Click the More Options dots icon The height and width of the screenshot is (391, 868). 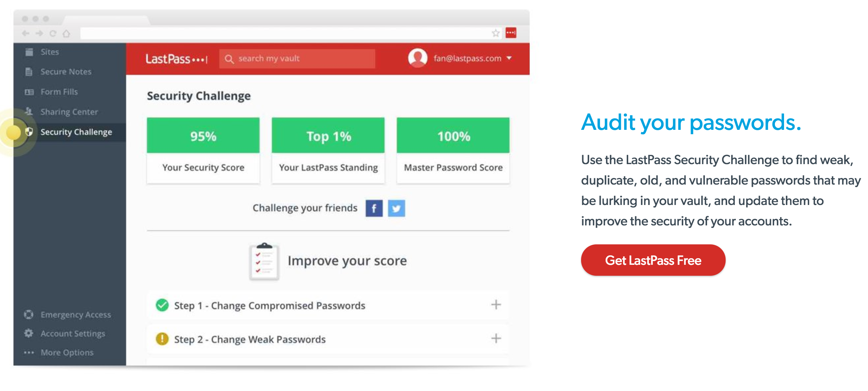coord(29,353)
